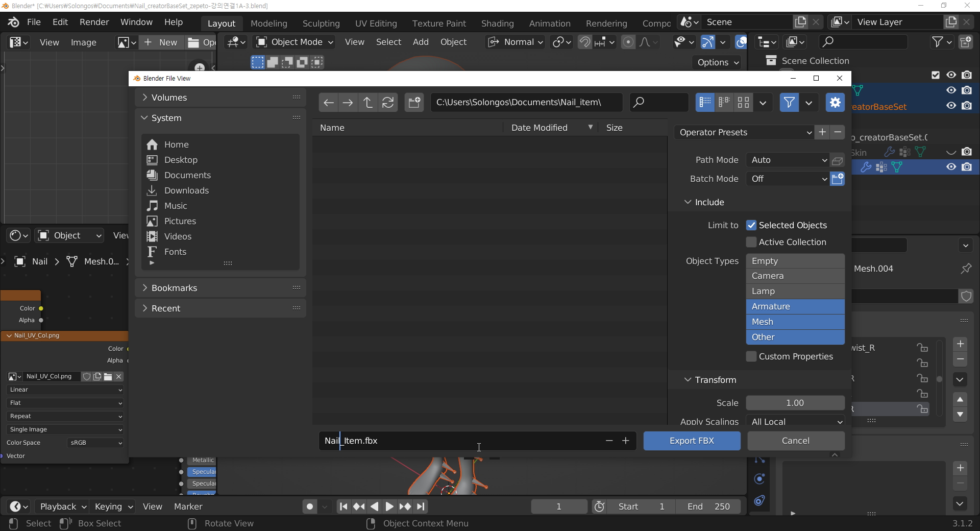Toggle Armature object type
The width and height of the screenshot is (980, 531).
(795, 307)
